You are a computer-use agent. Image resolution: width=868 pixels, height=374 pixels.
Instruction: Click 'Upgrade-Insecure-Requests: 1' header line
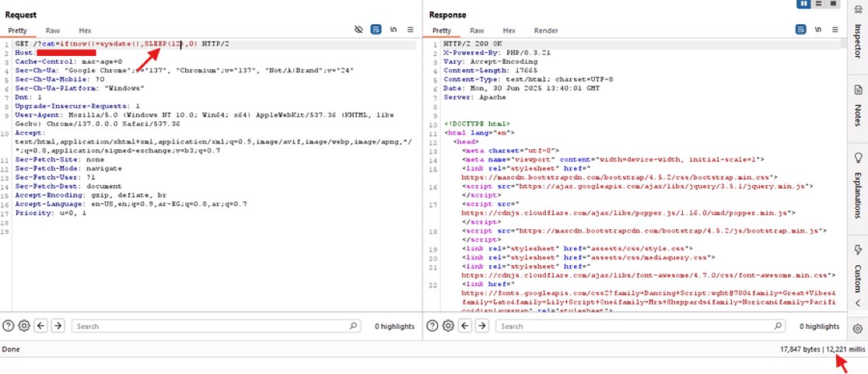[x=78, y=106]
